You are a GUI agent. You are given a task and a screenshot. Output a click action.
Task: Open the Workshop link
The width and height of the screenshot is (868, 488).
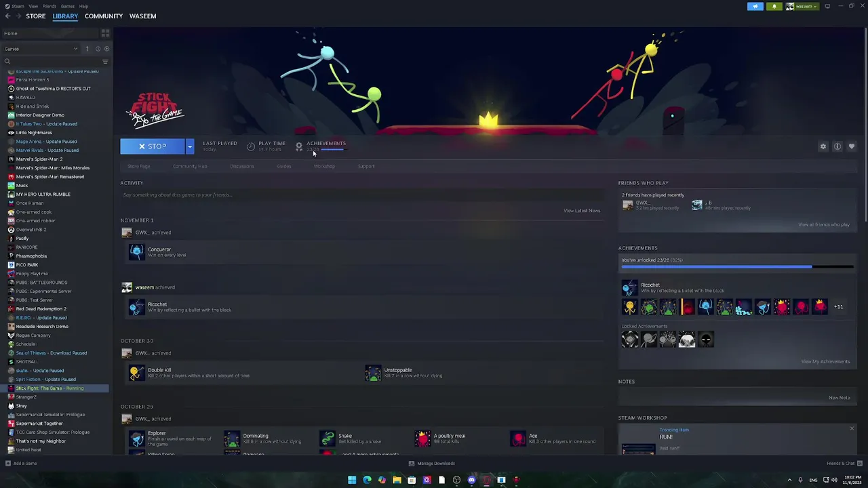324,166
